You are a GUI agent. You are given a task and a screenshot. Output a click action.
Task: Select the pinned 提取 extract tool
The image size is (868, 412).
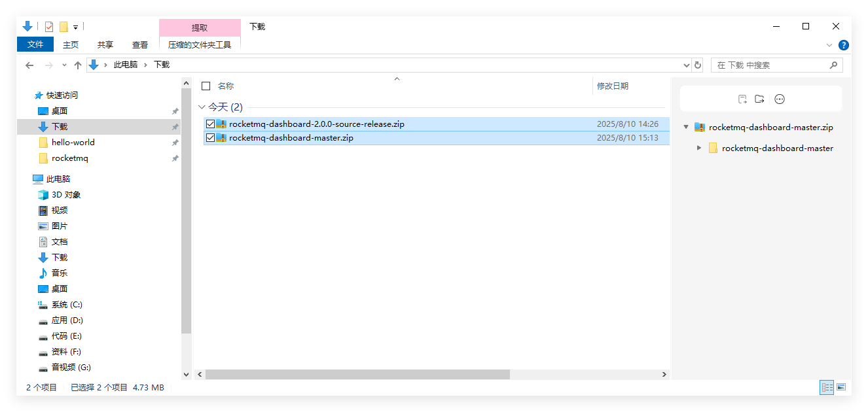[x=200, y=27]
